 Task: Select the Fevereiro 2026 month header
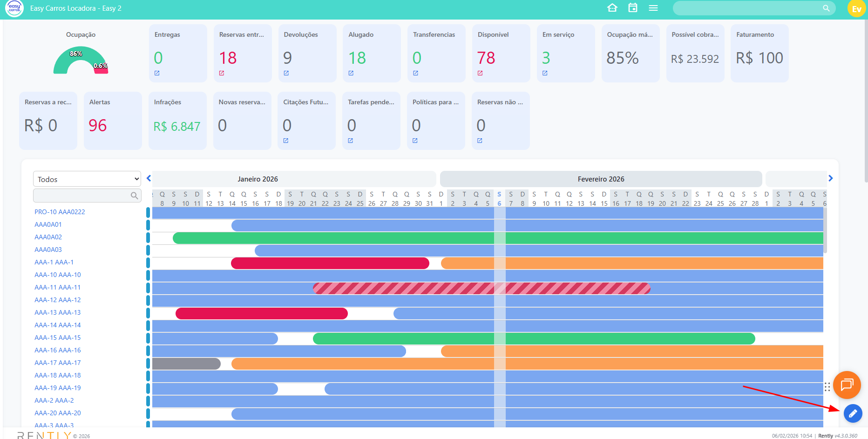tap(601, 179)
